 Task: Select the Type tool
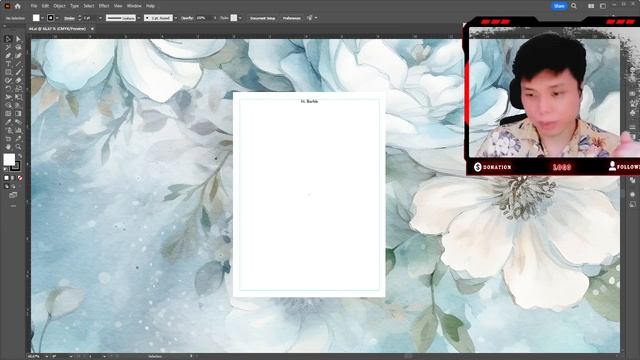tap(8, 64)
